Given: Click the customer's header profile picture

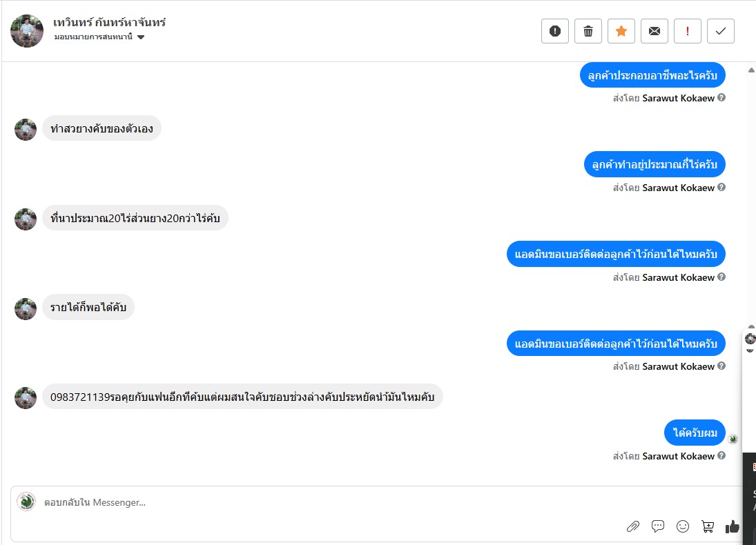Looking at the screenshot, I should click(28, 31).
